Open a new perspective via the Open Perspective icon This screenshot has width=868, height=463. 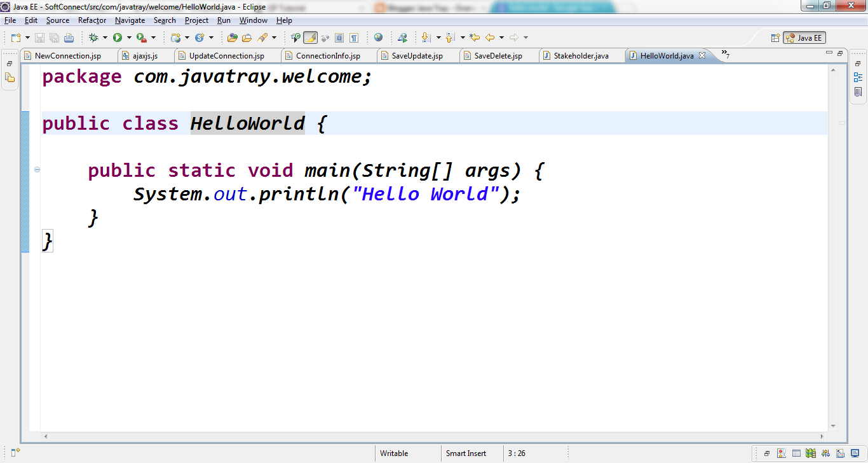tap(776, 38)
